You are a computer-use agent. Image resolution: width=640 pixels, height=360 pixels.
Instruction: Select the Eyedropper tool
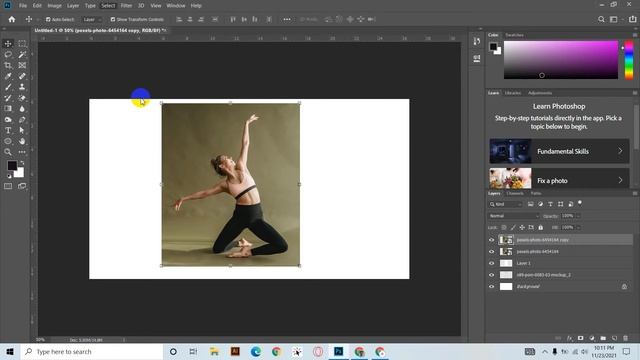pos(8,76)
